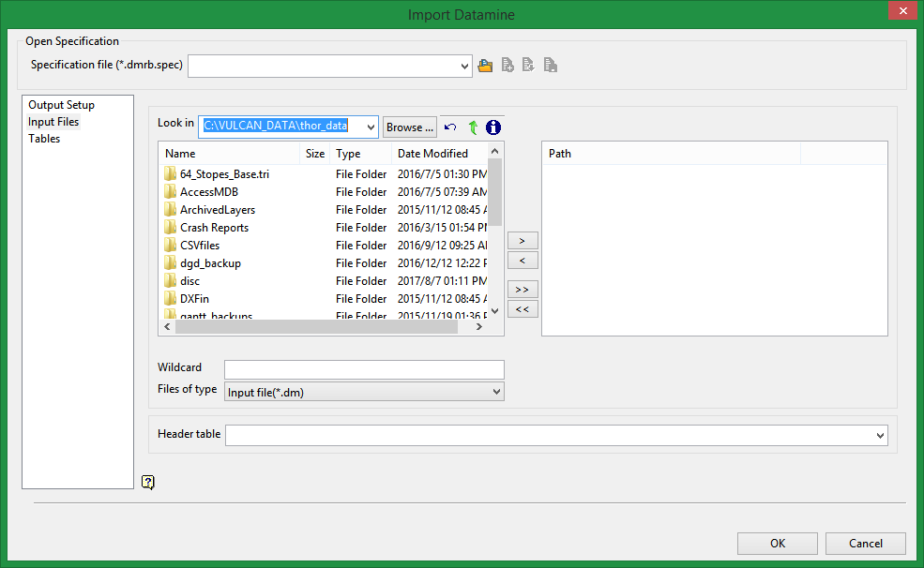The image size is (924, 568).
Task: Go up one folder with green arrow
Action: click(473, 127)
